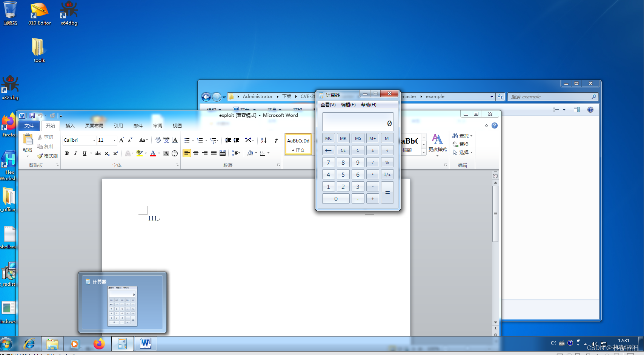The image size is (644, 355).
Task: Go back in the Explorer window
Action: pyautogui.click(x=206, y=97)
